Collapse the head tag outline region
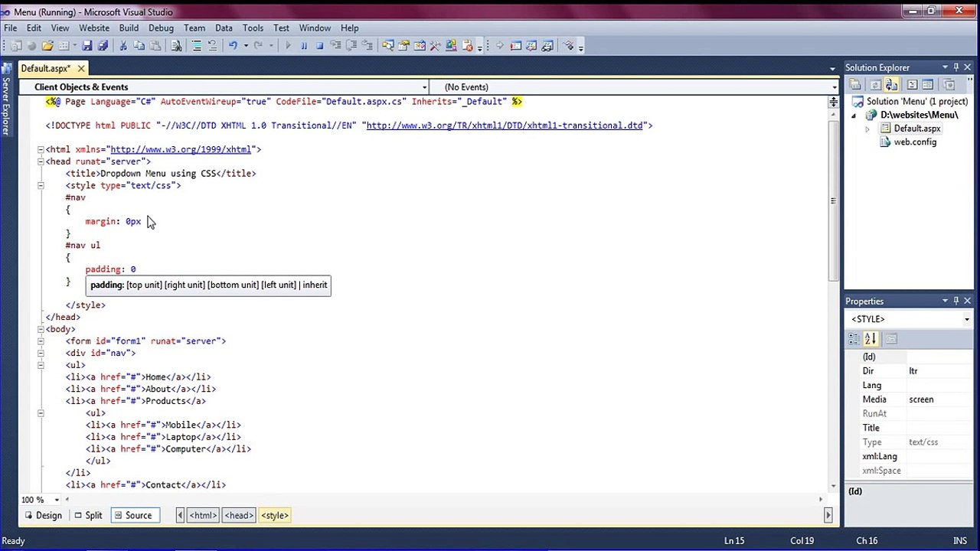 [x=41, y=161]
